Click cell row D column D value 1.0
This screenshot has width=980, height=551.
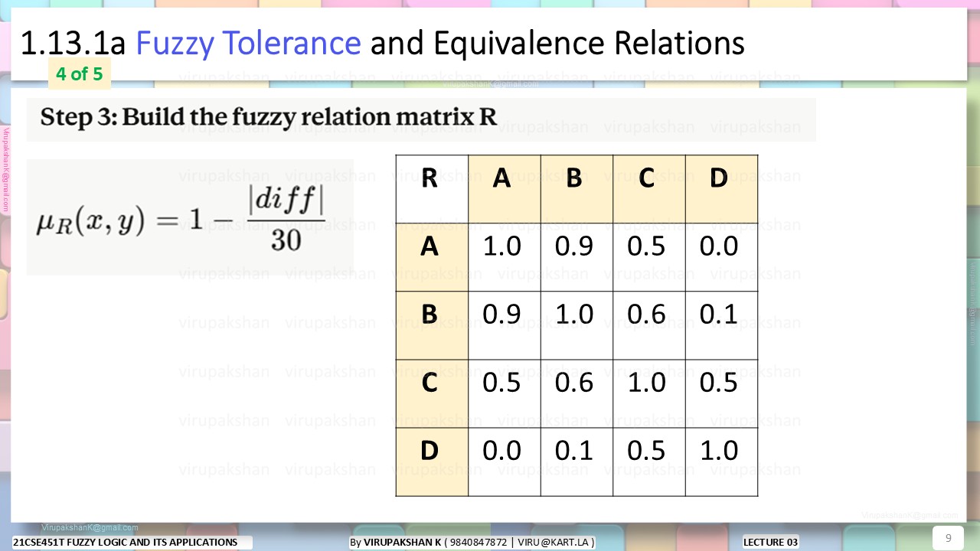(x=721, y=461)
